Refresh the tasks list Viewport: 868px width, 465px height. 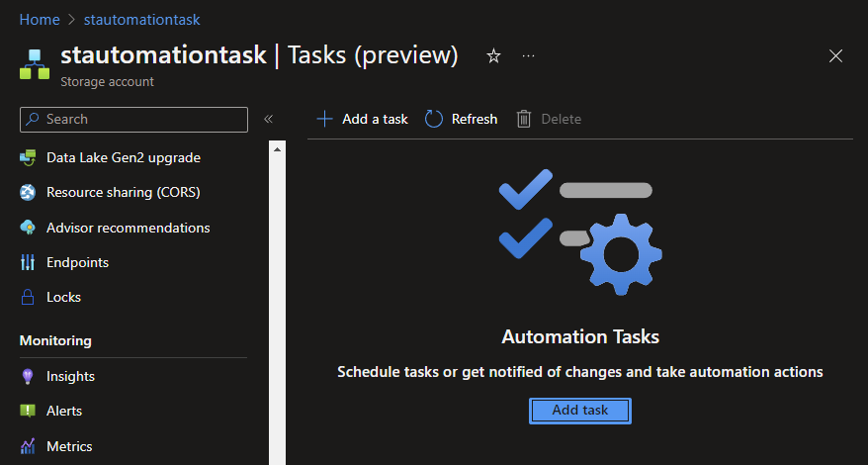(x=462, y=119)
